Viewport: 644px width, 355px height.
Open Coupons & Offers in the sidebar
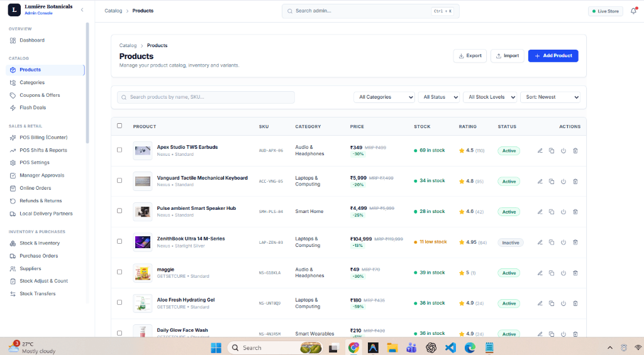coord(45,96)
